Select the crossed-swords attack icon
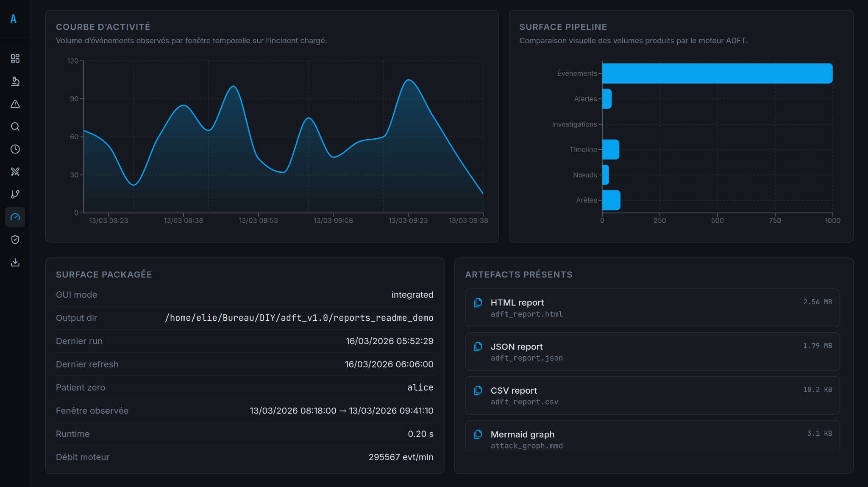Image resolution: width=868 pixels, height=487 pixels. point(15,171)
